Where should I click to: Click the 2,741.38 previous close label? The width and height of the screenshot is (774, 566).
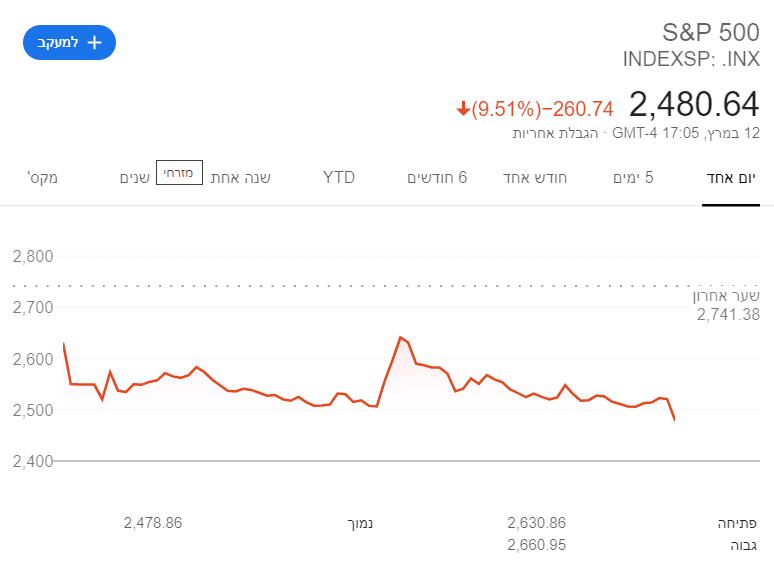pyautogui.click(x=728, y=315)
